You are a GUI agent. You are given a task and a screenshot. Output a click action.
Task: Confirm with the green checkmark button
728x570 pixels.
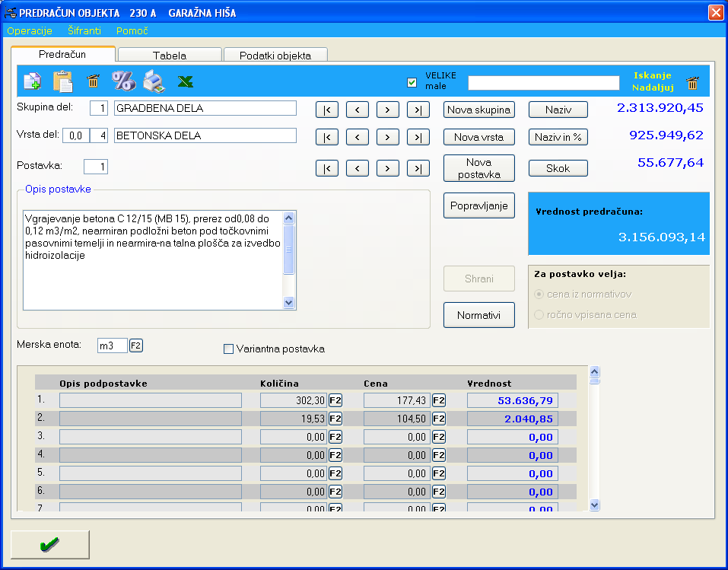coord(50,544)
